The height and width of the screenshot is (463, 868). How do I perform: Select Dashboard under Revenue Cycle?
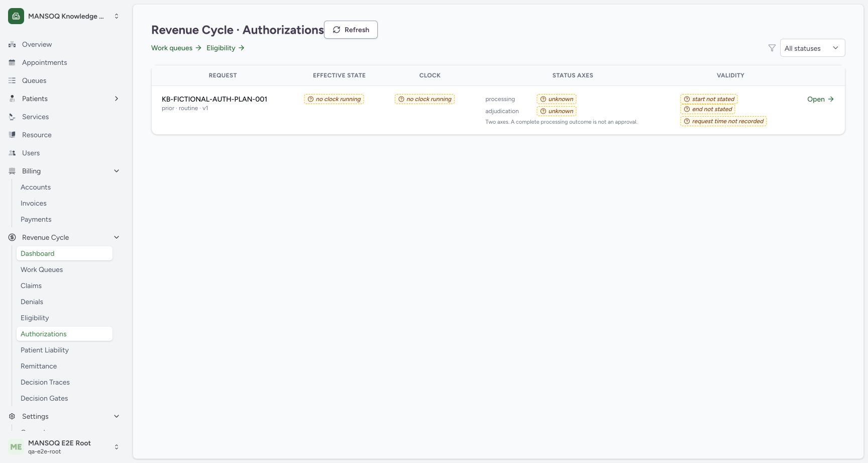(64, 253)
